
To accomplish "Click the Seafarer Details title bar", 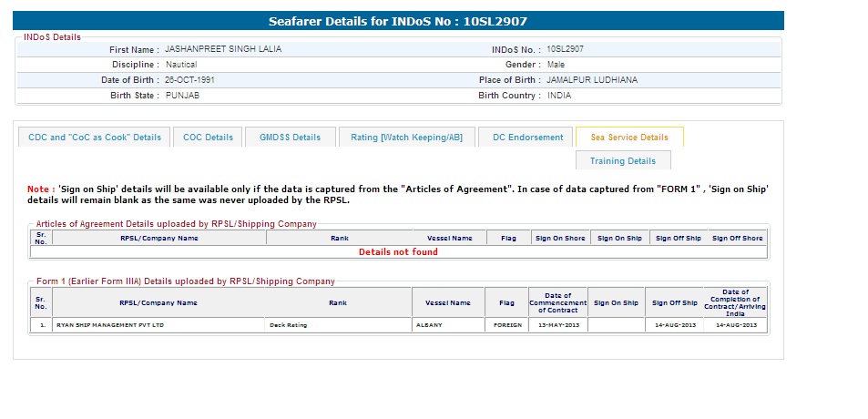I will click(398, 21).
